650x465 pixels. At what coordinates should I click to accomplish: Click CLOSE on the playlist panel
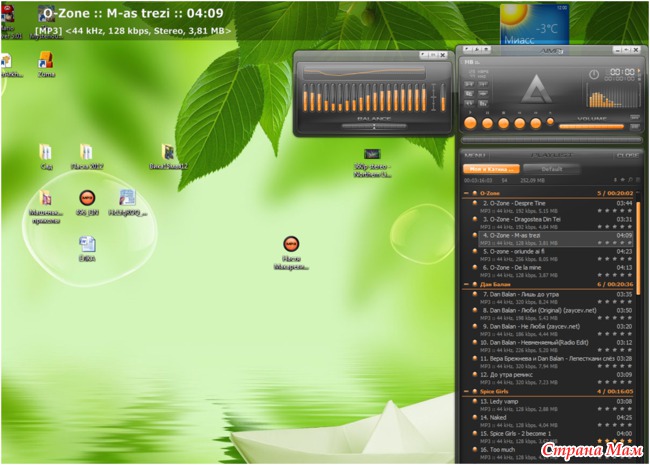click(x=627, y=155)
